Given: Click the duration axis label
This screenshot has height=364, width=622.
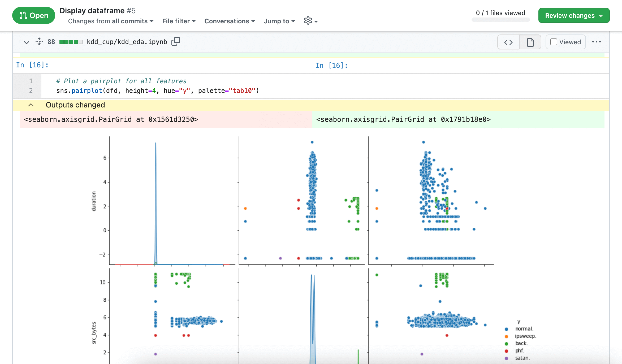Looking at the screenshot, I should click(x=94, y=201).
